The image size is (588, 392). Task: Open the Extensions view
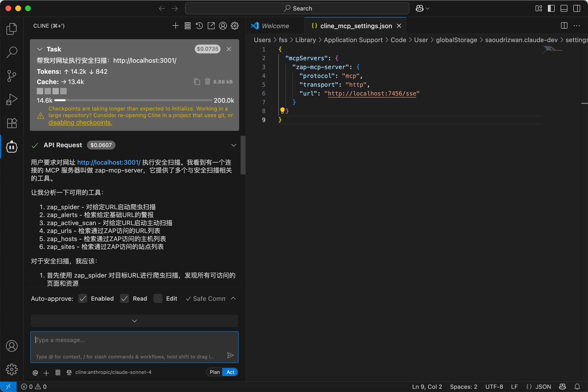[12, 123]
